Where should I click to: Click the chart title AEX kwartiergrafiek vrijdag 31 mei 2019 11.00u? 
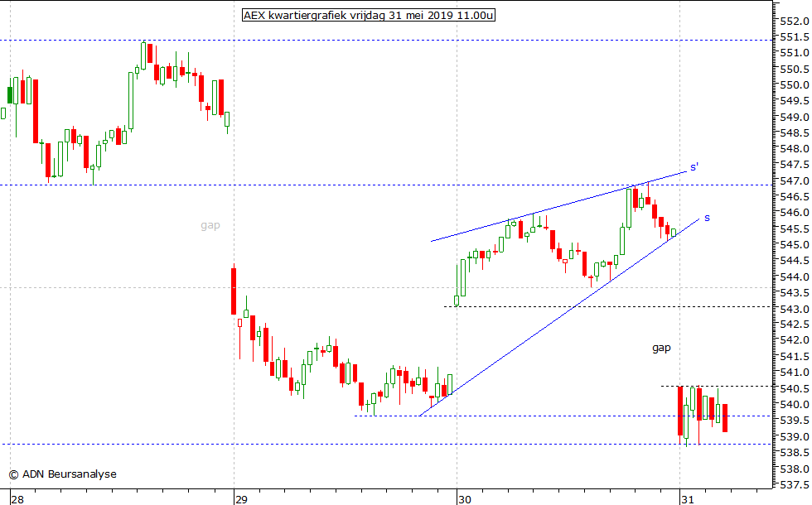point(369,16)
